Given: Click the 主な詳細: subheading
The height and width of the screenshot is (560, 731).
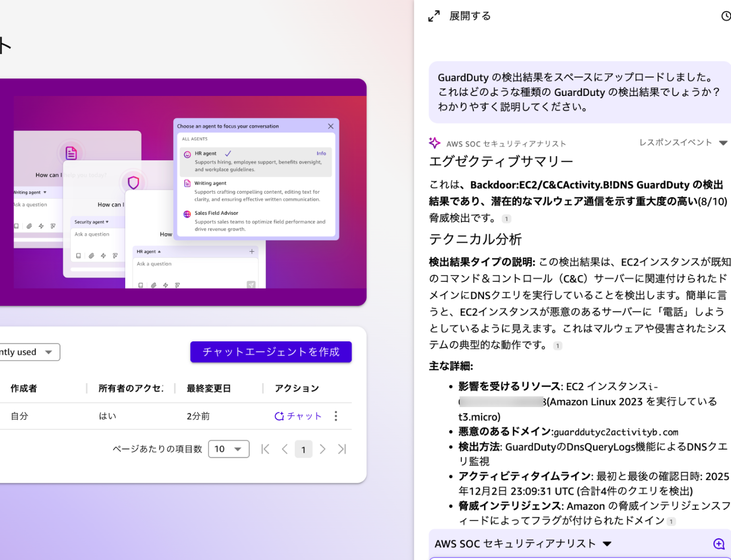Looking at the screenshot, I should pos(451,366).
